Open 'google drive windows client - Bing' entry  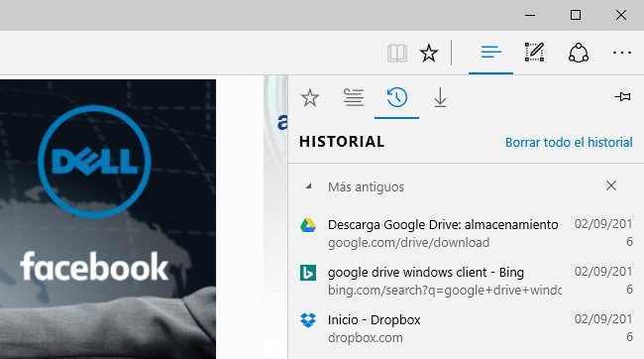click(x=467, y=281)
